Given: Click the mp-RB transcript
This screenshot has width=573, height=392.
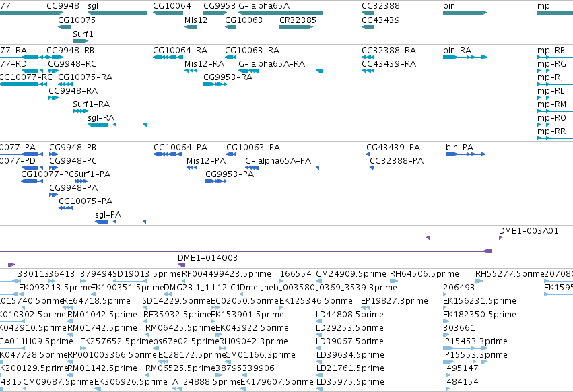Looking at the screenshot, I should coord(555,57).
